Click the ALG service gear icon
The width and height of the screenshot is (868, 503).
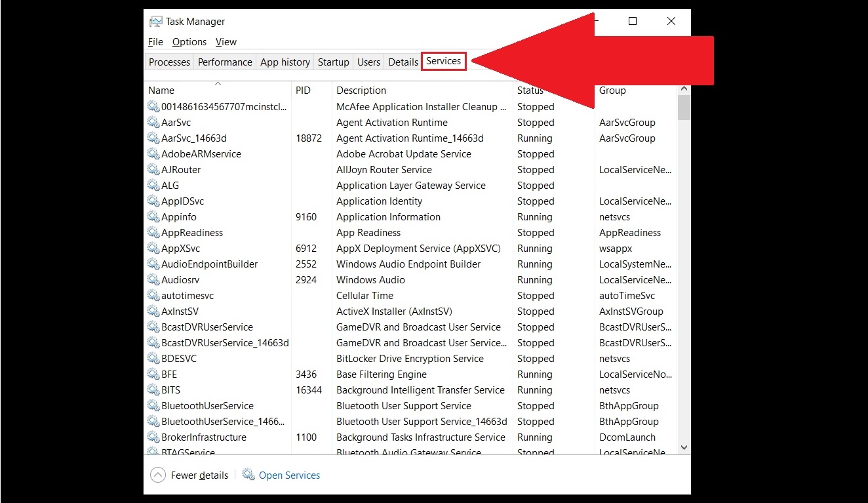[153, 185]
